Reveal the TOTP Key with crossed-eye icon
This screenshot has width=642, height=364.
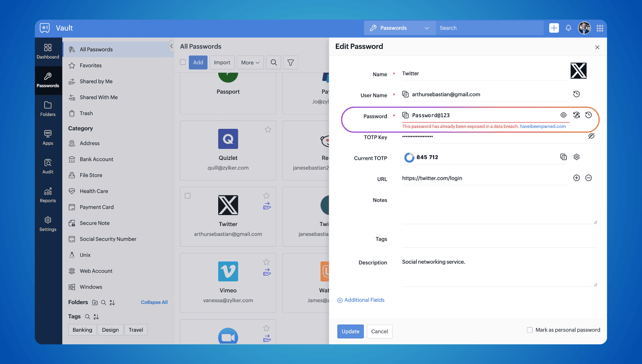[x=591, y=136]
